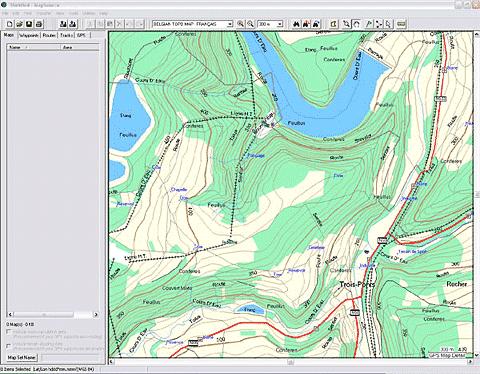Open the map product dropdown
Screen dimensions: 480x374
[x=193, y=24]
